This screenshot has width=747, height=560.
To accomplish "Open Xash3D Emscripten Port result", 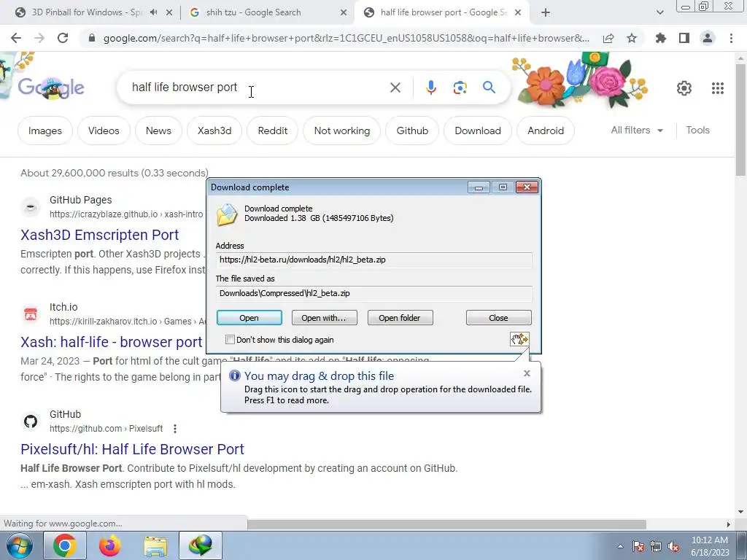I will tap(99, 235).
